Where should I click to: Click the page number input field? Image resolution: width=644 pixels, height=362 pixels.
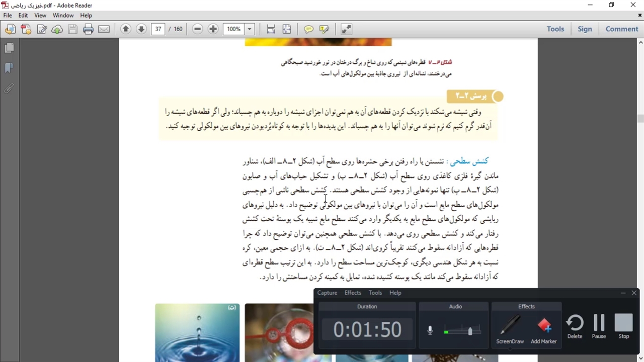[x=158, y=29]
